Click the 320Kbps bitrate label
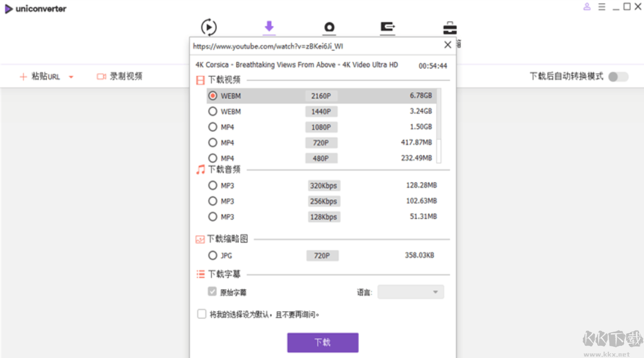Screen dimensions: 644x358 [x=324, y=186]
